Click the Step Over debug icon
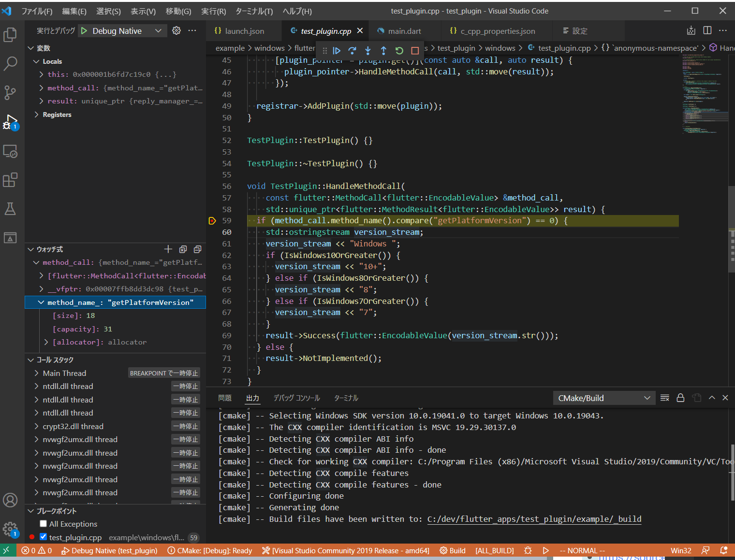735x560 pixels. [353, 51]
